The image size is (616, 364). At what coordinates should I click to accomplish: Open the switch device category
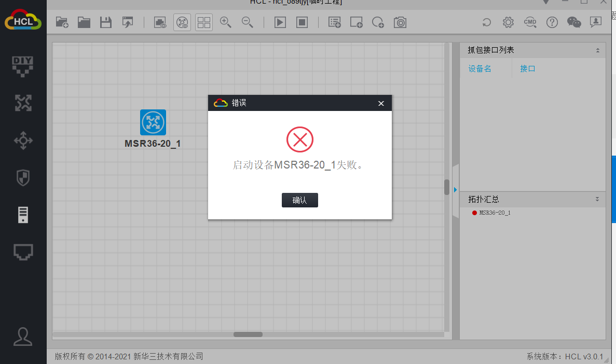(x=23, y=141)
